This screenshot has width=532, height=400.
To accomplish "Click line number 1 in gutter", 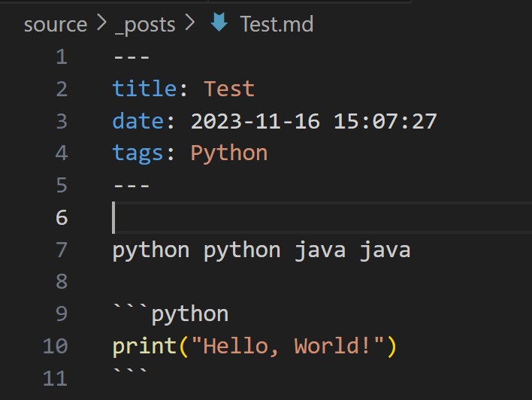I will tap(61, 57).
